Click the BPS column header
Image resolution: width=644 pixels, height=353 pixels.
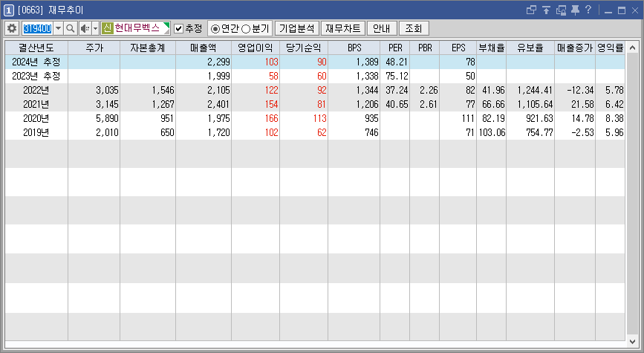[x=354, y=48]
